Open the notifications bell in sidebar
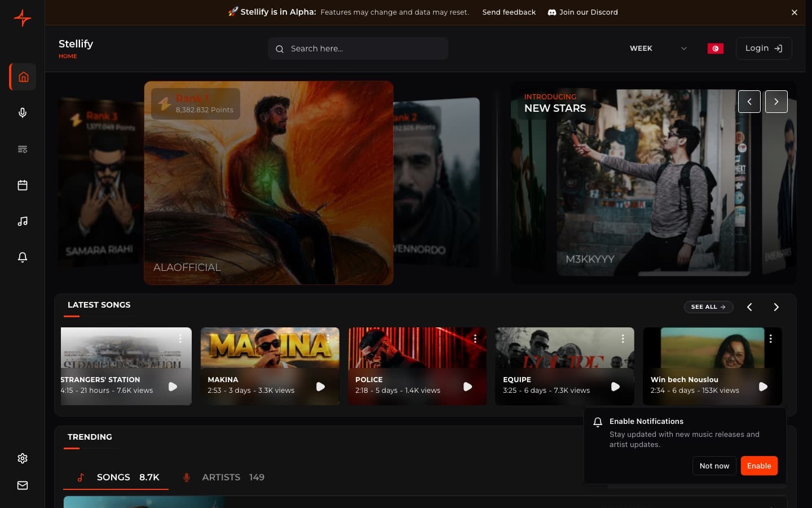This screenshot has height=508, width=812. pyautogui.click(x=23, y=257)
